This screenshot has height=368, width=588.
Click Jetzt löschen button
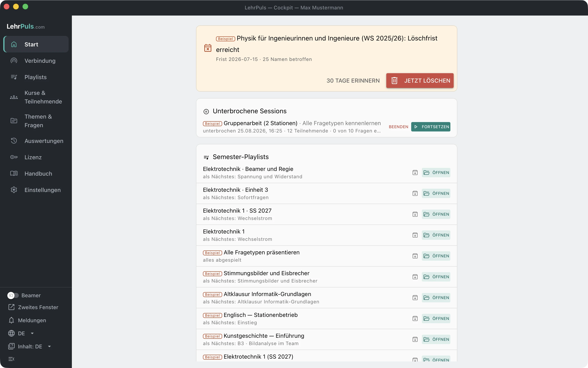tap(420, 81)
